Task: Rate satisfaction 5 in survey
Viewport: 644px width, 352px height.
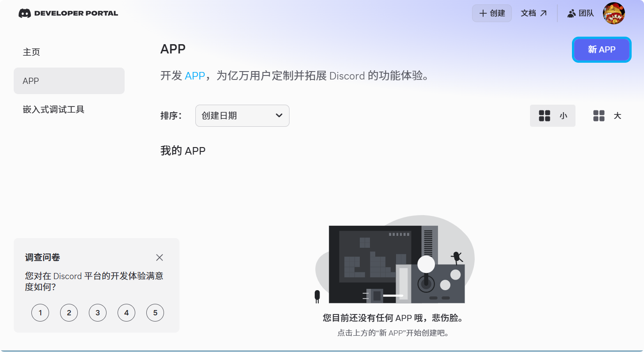Action: [x=155, y=313]
